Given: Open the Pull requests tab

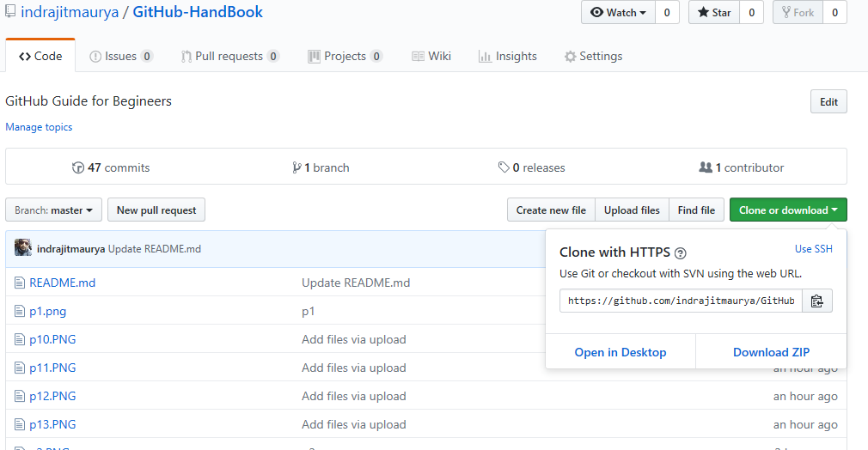Looking at the screenshot, I should (x=229, y=56).
